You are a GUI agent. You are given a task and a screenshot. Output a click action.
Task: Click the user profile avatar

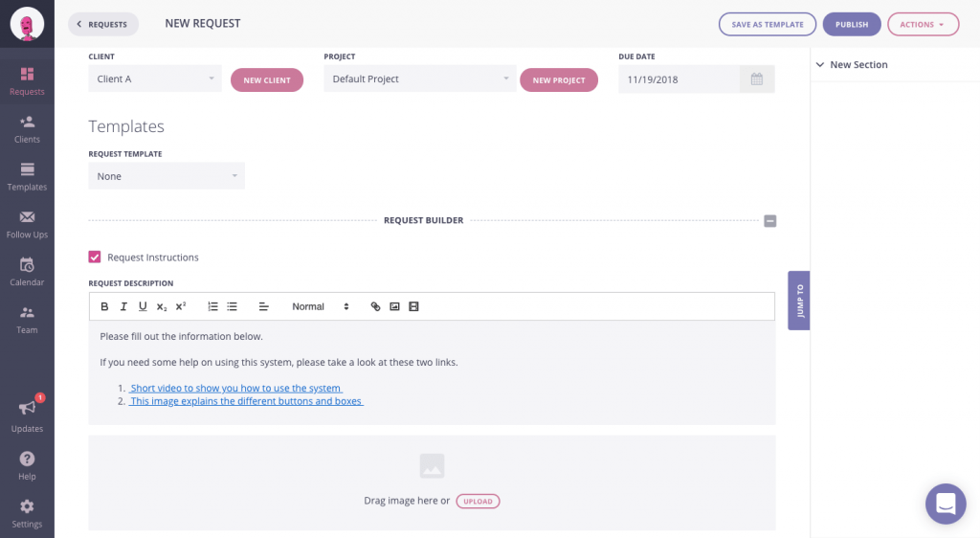(x=27, y=25)
